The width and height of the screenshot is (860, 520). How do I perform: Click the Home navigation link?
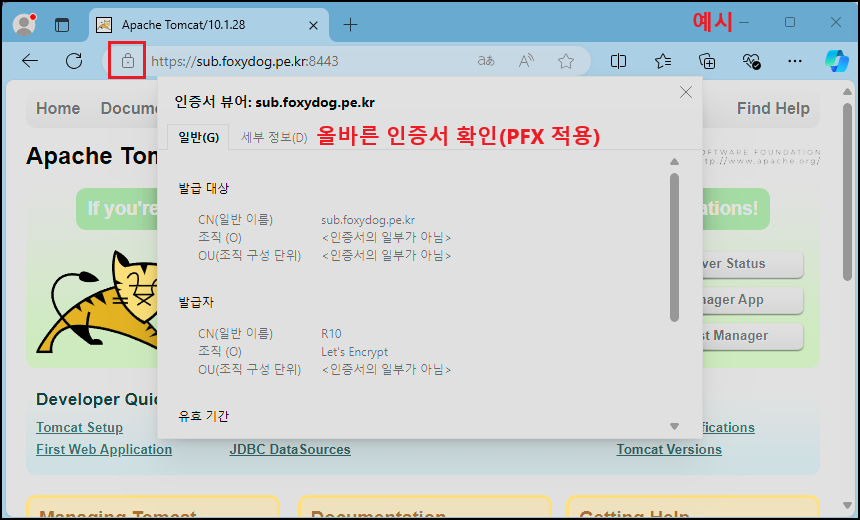[x=58, y=109]
